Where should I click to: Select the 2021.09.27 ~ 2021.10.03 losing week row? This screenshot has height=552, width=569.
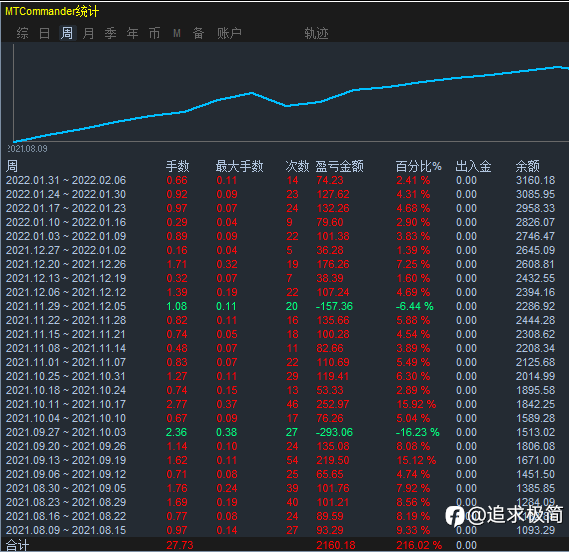285,432
